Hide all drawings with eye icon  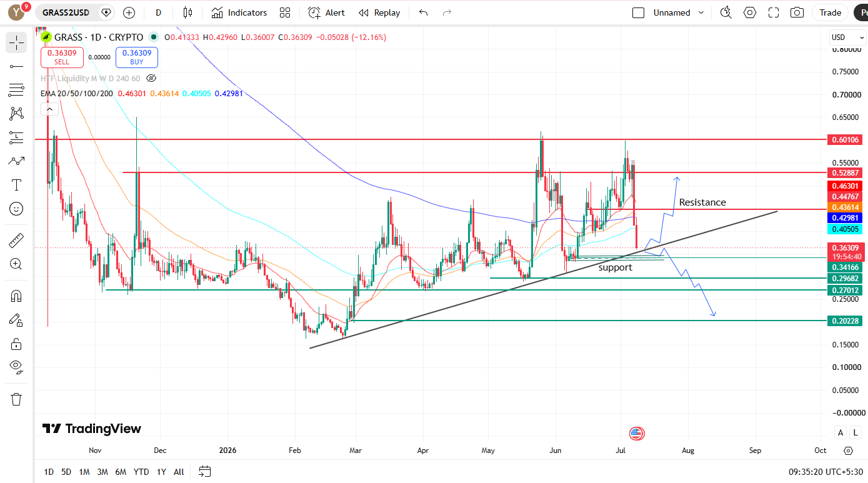16,367
